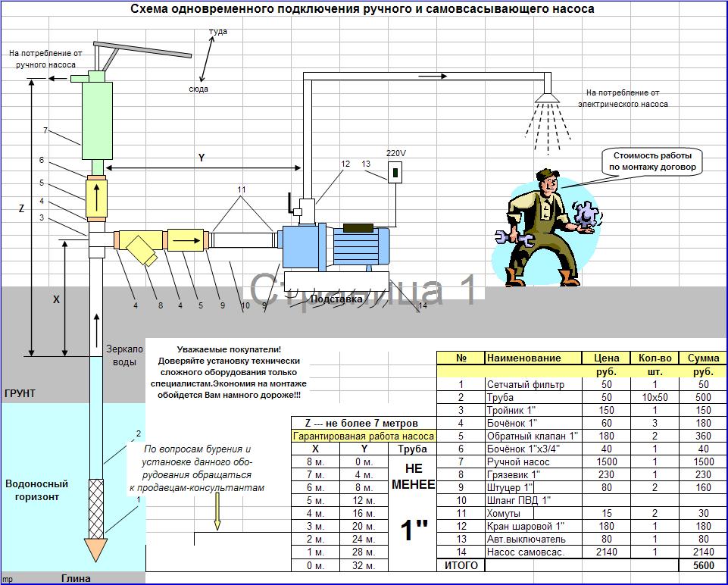Select the 'Тройник 1"' cell

coord(533,411)
